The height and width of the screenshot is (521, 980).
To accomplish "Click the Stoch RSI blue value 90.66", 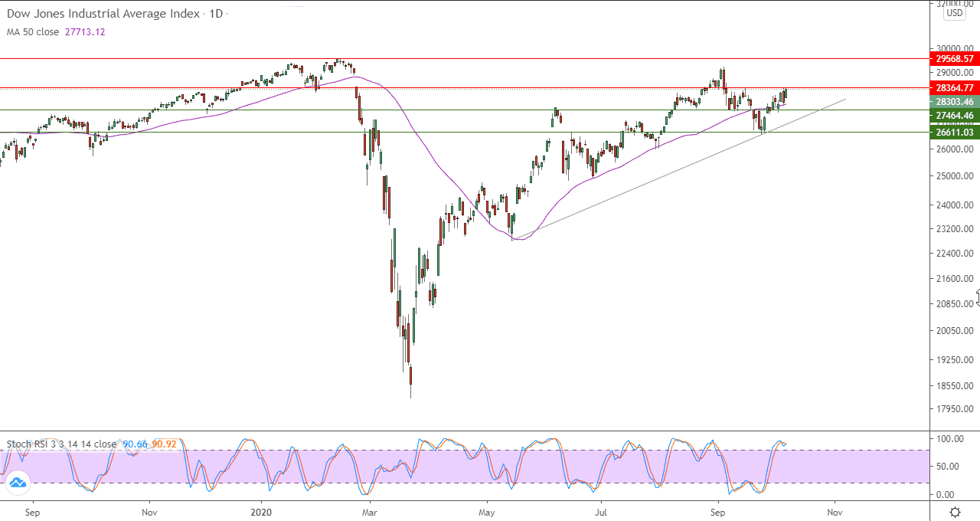I will (x=134, y=444).
